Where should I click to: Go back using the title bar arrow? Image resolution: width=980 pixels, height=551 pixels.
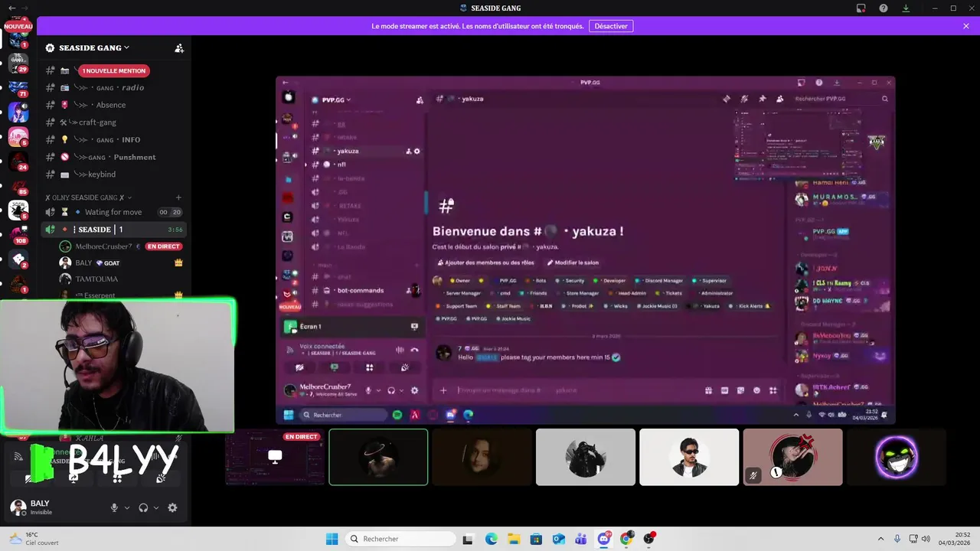click(11, 8)
